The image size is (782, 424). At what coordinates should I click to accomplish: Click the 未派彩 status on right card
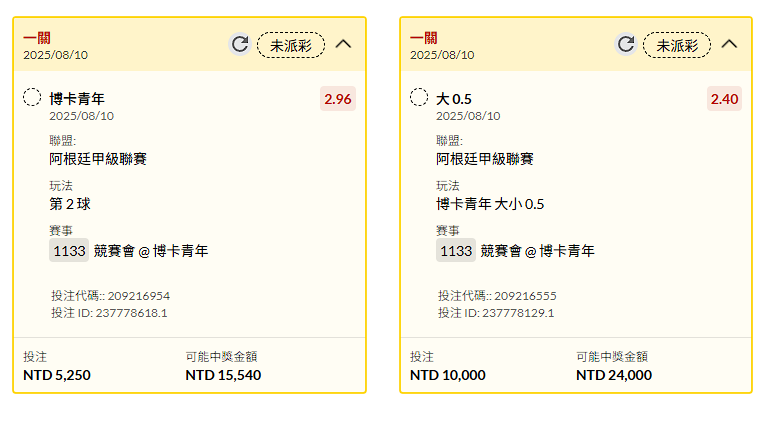pyautogui.click(x=677, y=45)
